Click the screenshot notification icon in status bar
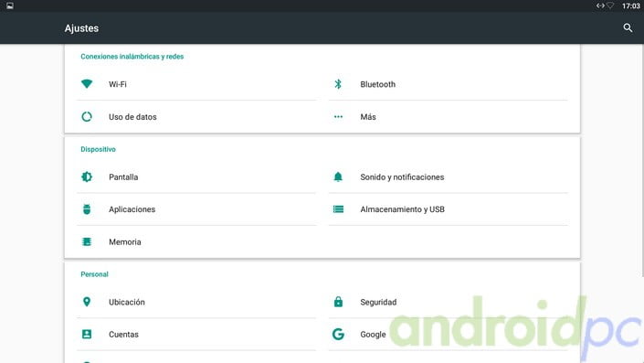 [10, 5]
